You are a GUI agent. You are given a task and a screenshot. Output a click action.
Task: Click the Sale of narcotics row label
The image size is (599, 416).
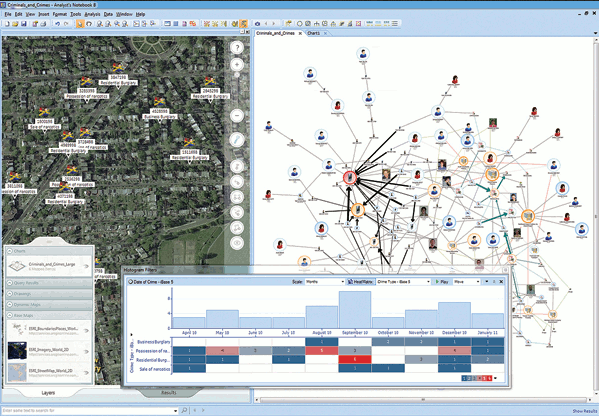click(154, 369)
